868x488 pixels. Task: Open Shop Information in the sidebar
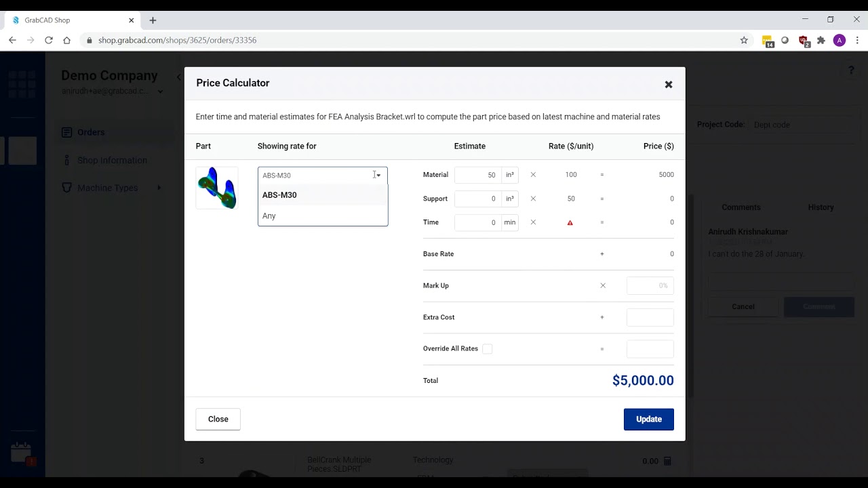pyautogui.click(x=112, y=160)
